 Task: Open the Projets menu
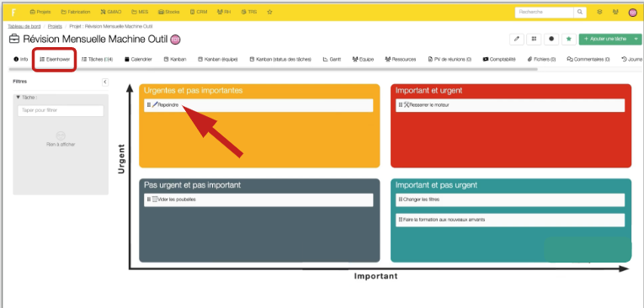click(x=40, y=13)
